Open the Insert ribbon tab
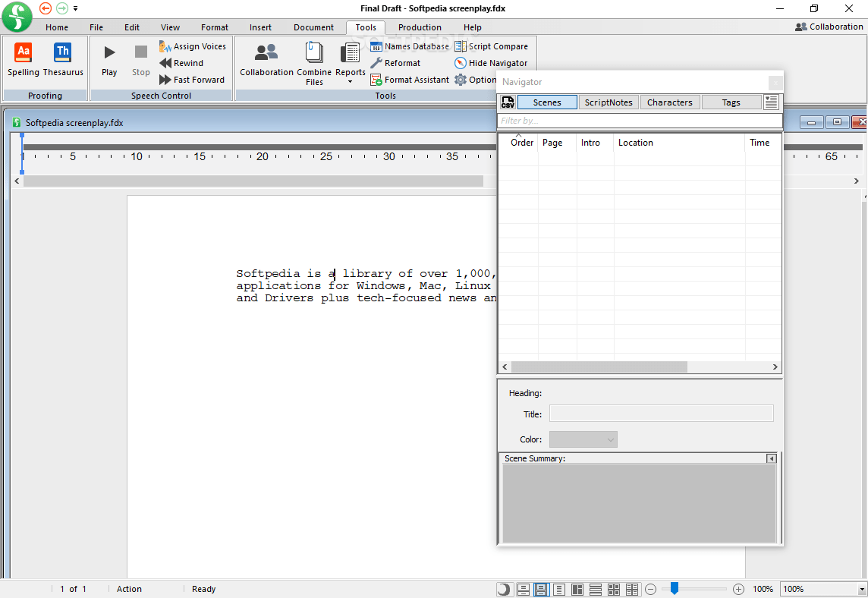This screenshot has width=868, height=598. [x=260, y=27]
